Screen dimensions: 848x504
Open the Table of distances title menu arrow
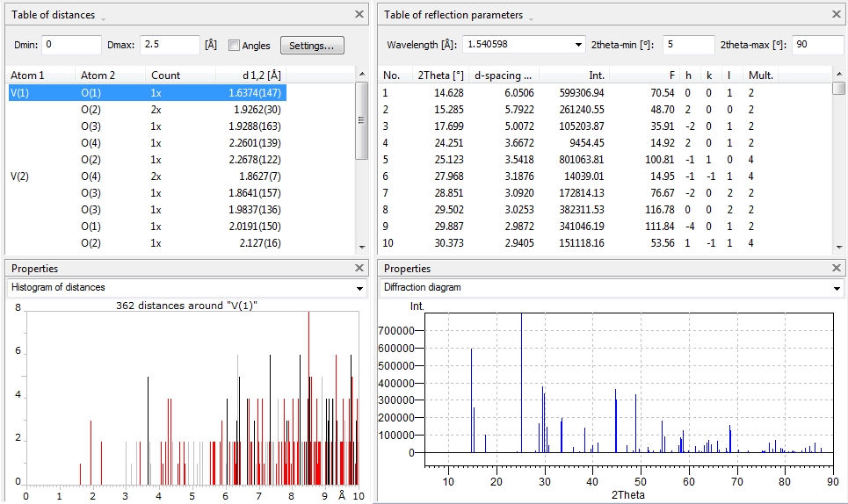(x=104, y=17)
